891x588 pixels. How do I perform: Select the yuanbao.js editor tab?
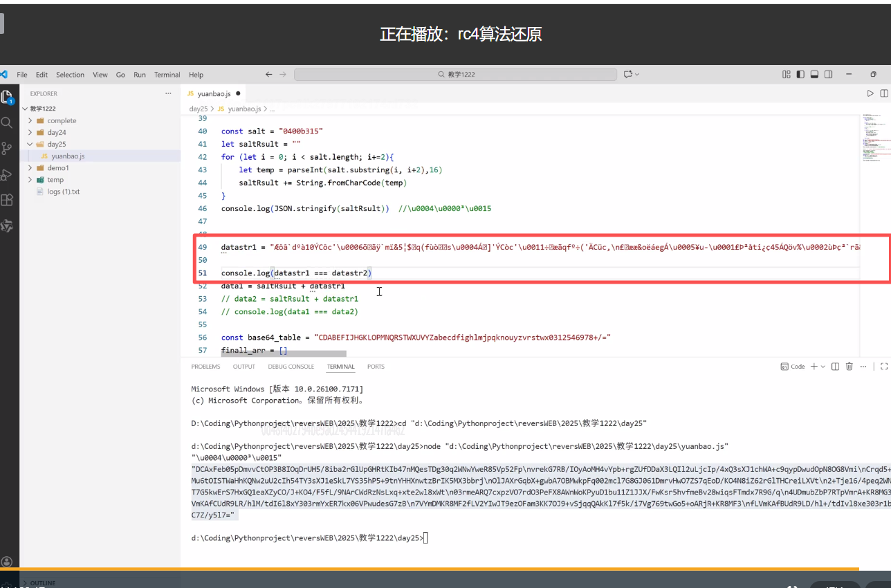click(213, 93)
